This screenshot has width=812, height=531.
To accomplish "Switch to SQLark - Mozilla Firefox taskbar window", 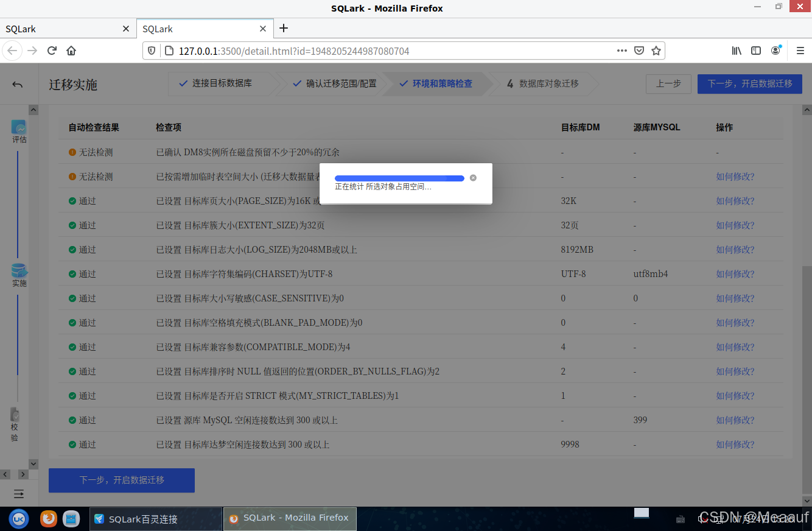I will [290, 519].
